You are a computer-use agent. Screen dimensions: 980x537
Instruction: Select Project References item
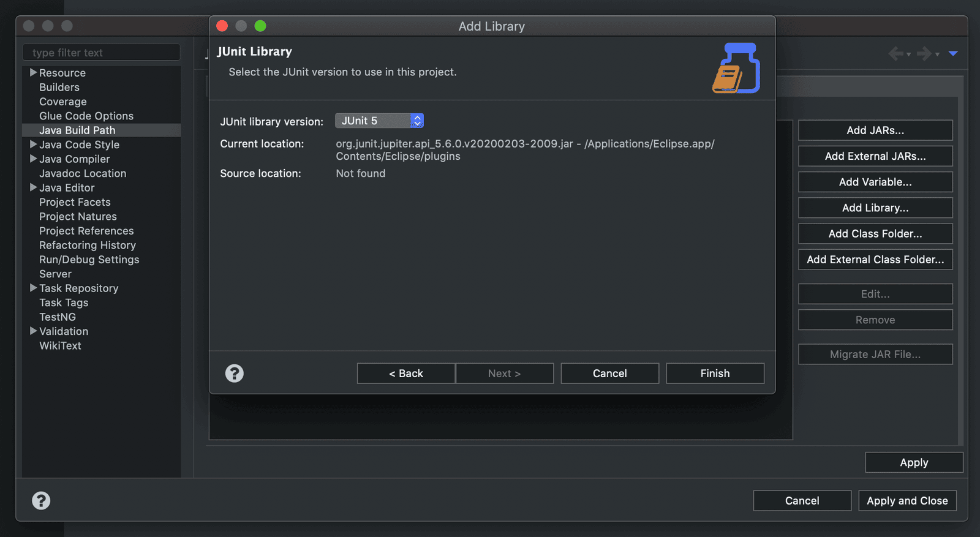point(86,231)
